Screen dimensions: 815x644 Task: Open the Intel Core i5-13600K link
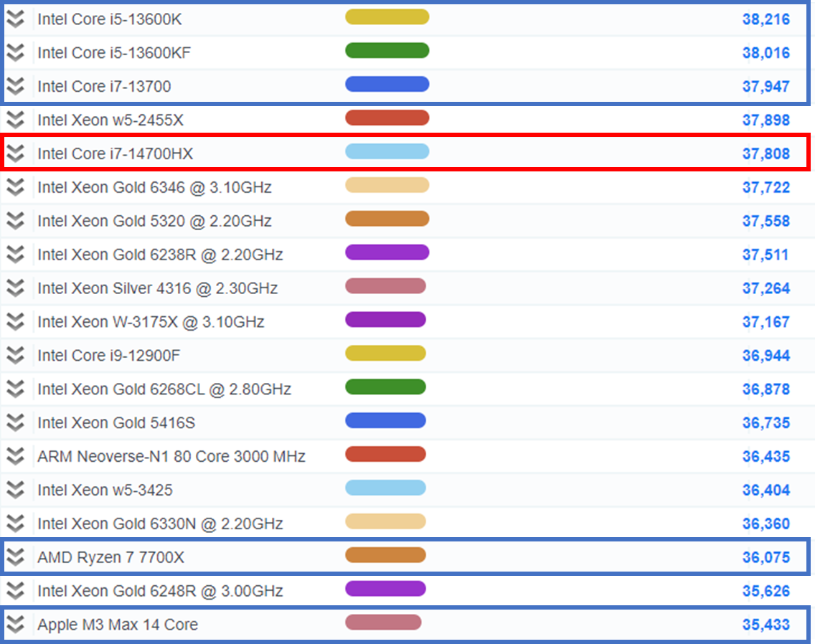pyautogui.click(x=110, y=19)
